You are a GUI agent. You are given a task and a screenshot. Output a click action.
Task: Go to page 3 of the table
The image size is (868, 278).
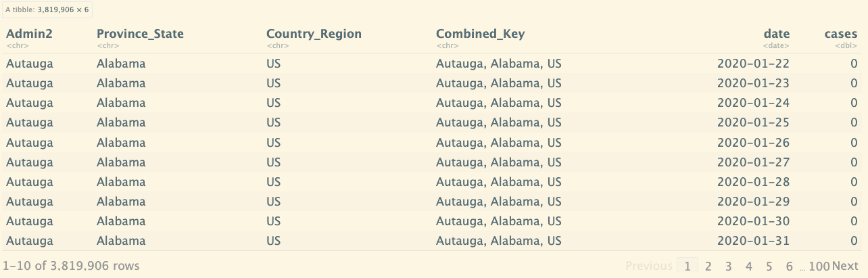coord(728,266)
